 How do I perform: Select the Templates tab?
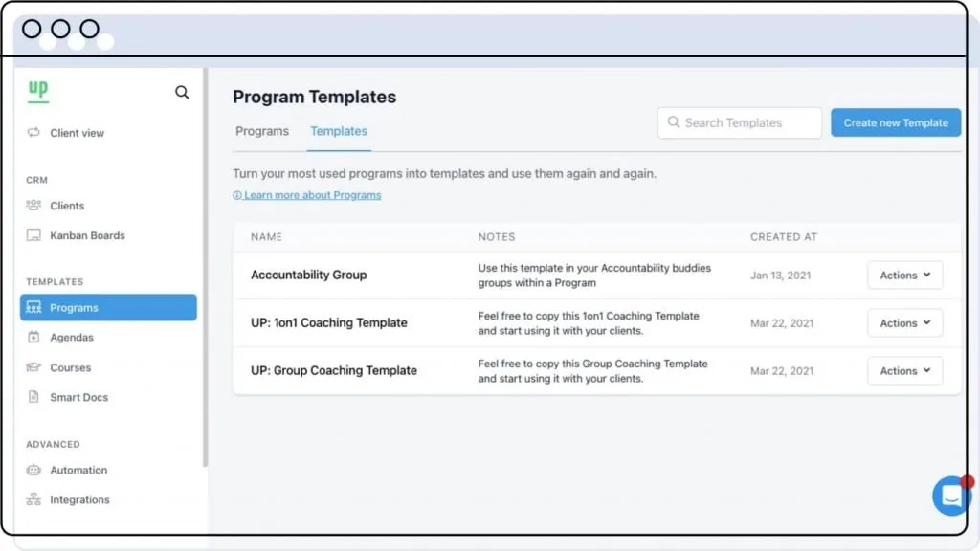pos(339,131)
